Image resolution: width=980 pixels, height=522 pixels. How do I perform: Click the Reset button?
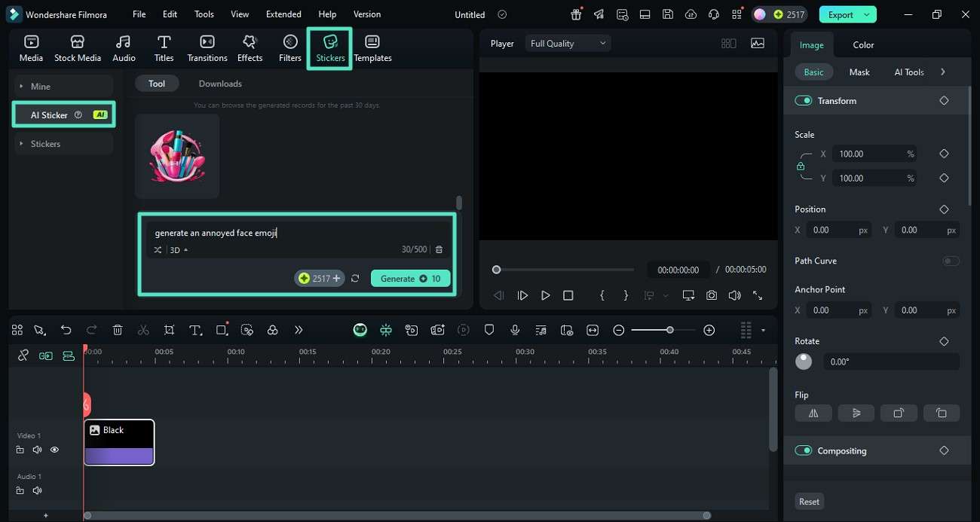[809, 502]
